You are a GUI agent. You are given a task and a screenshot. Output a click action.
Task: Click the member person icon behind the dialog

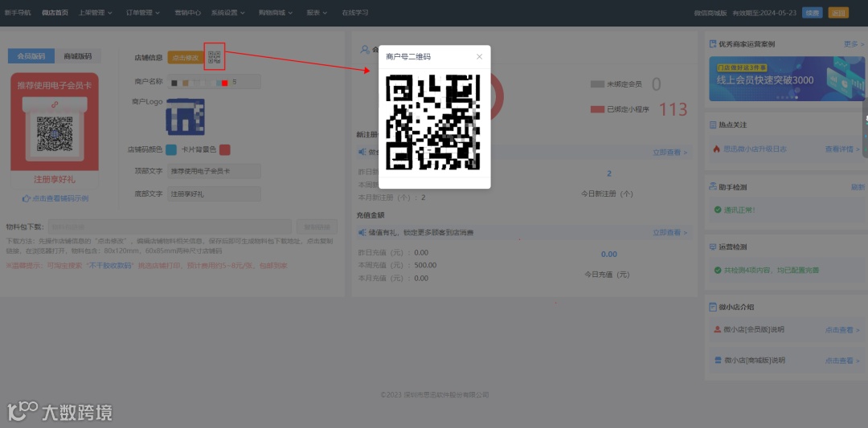click(x=365, y=50)
